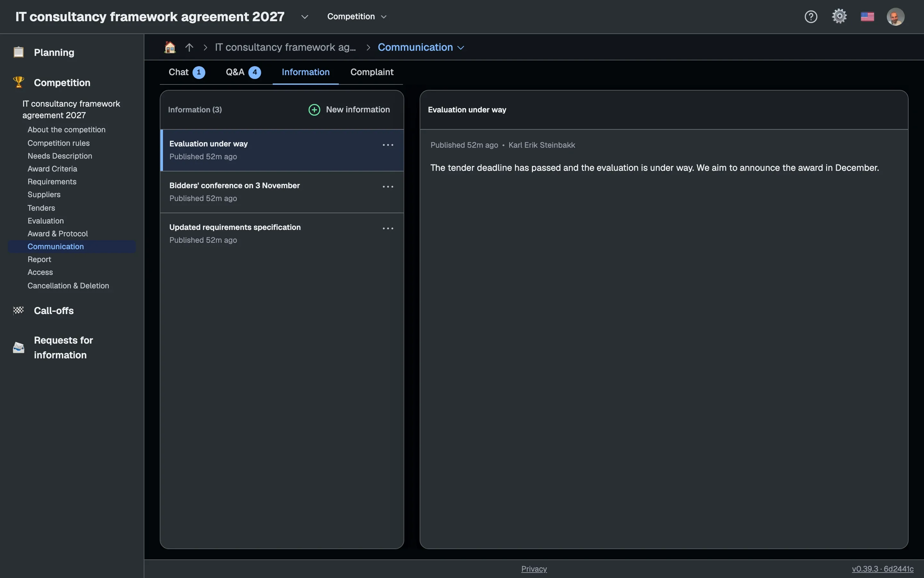Click the Call-offs checkered flag icon
Viewport: 924px width, 578px height.
[18, 311]
